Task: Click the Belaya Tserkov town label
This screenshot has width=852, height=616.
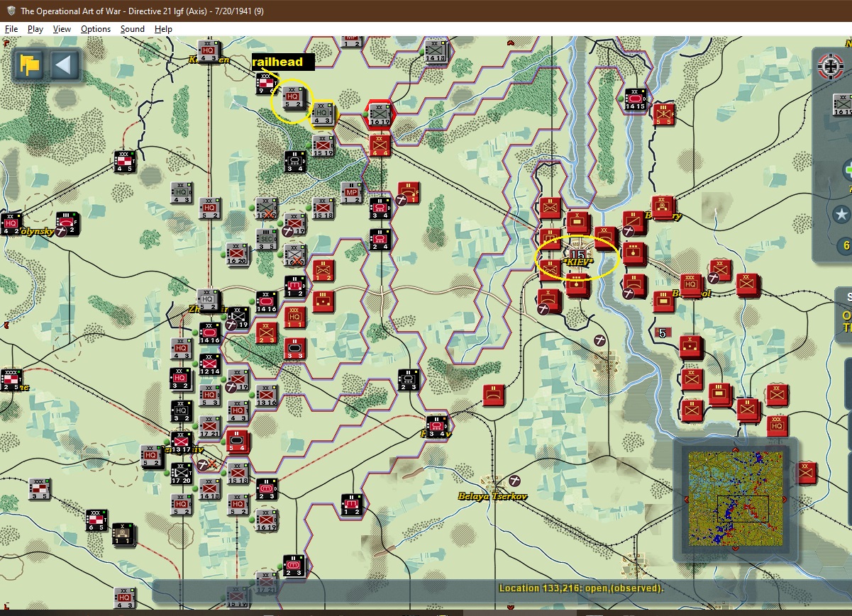Action: tap(492, 496)
